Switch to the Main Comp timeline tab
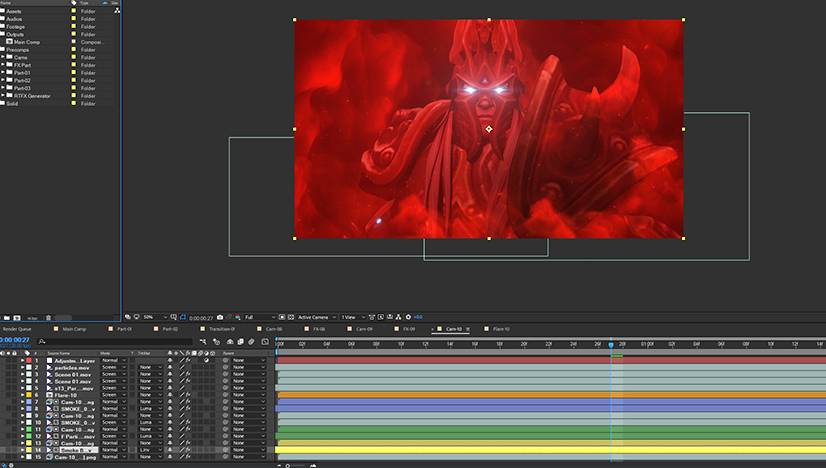 click(x=74, y=329)
